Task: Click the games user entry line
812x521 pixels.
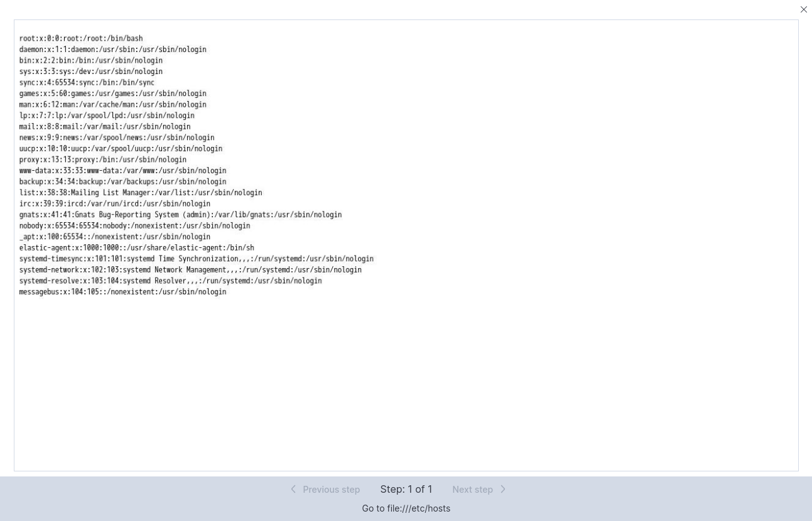Action: 112,94
